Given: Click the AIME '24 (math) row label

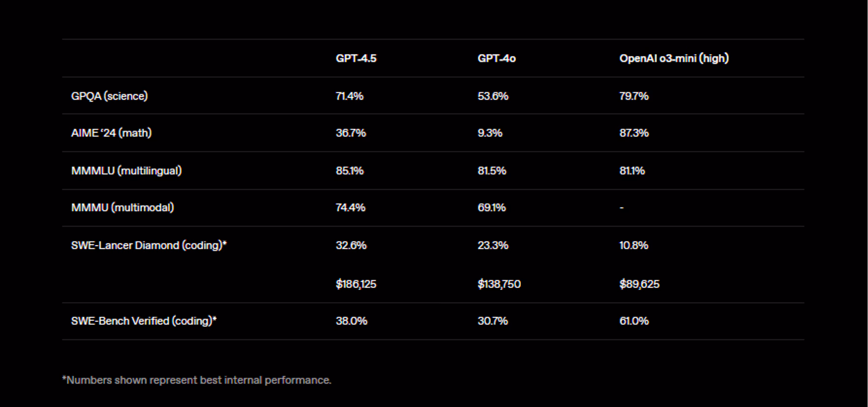Looking at the screenshot, I should pos(111,133).
